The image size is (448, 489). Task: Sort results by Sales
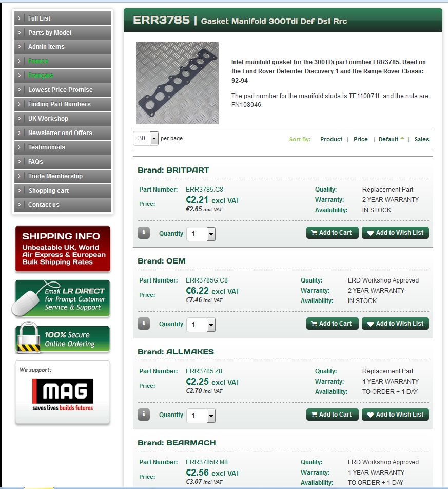[x=421, y=139]
